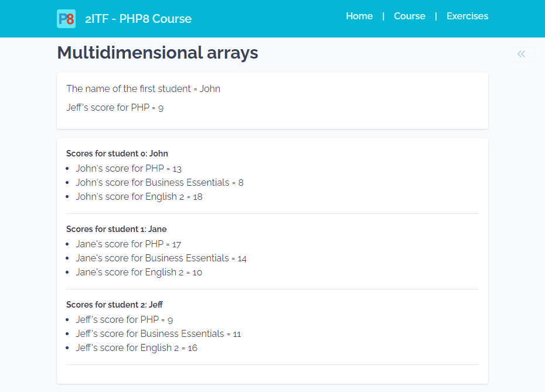The width and height of the screenshot is (545, 392).
Task: Select the Multidimensional arrays heading
Action: [x=158, y=53]
